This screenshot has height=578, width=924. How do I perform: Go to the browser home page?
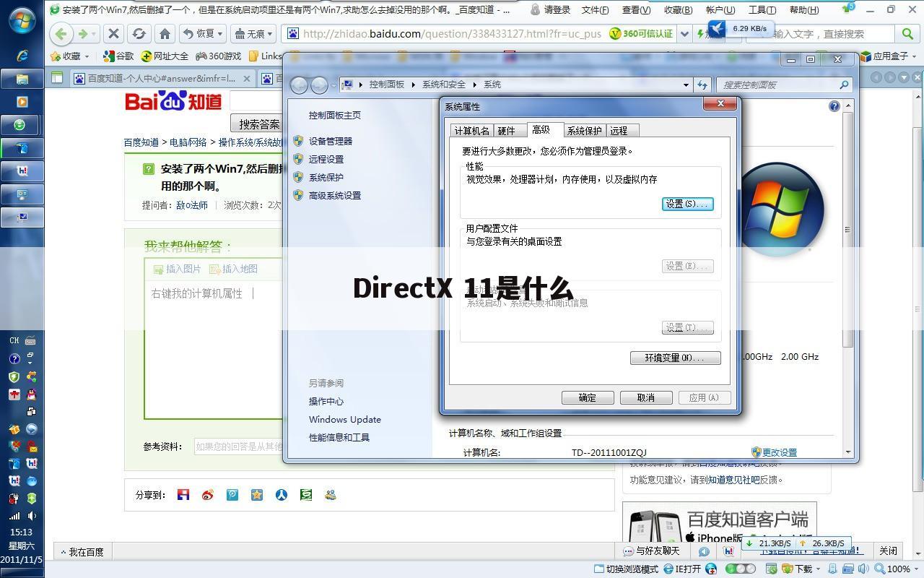tap(165, 33)
